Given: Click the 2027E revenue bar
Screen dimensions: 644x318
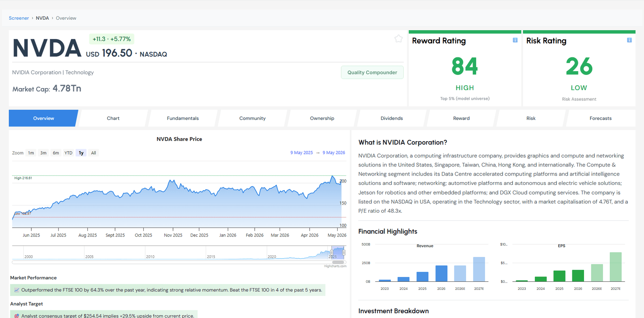Looking at the screenshot, I should [479, 269].
